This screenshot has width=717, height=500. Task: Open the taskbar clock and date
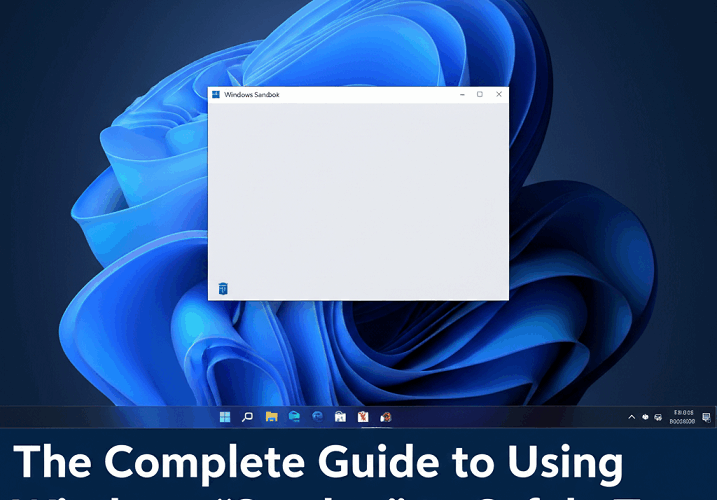pos(683,417)
